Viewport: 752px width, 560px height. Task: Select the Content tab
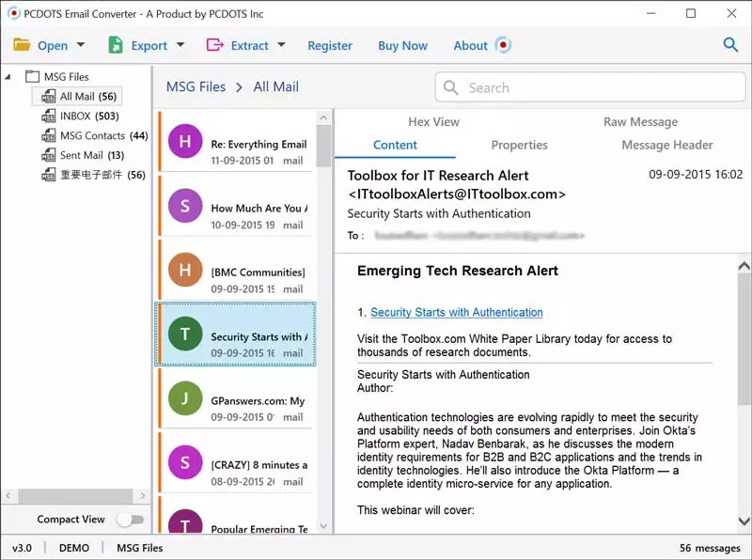point(395,145)
